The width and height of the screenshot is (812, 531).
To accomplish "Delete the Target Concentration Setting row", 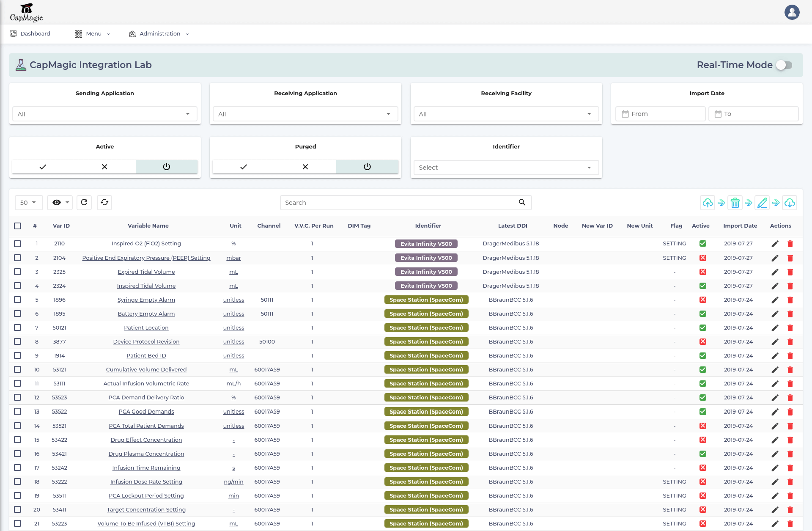I will tap(790, 510).
